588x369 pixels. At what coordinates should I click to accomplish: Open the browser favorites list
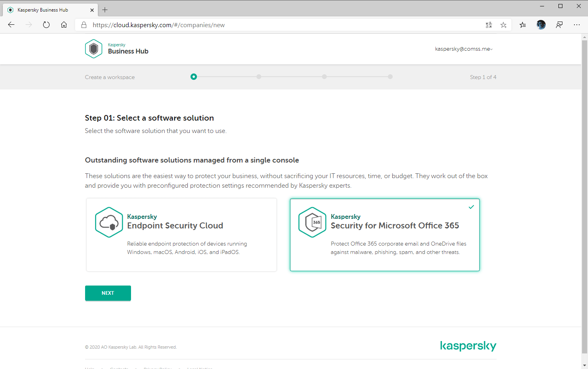522,25
